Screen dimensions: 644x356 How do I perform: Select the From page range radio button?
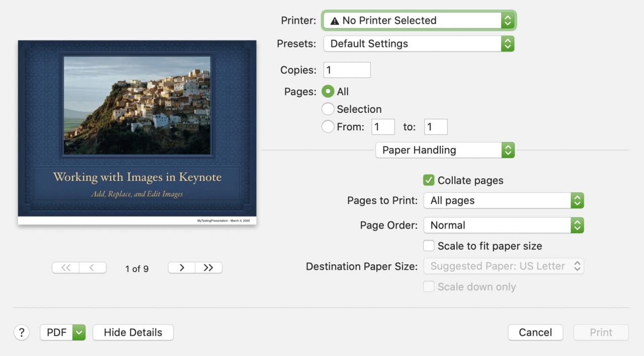click(328, 127)
